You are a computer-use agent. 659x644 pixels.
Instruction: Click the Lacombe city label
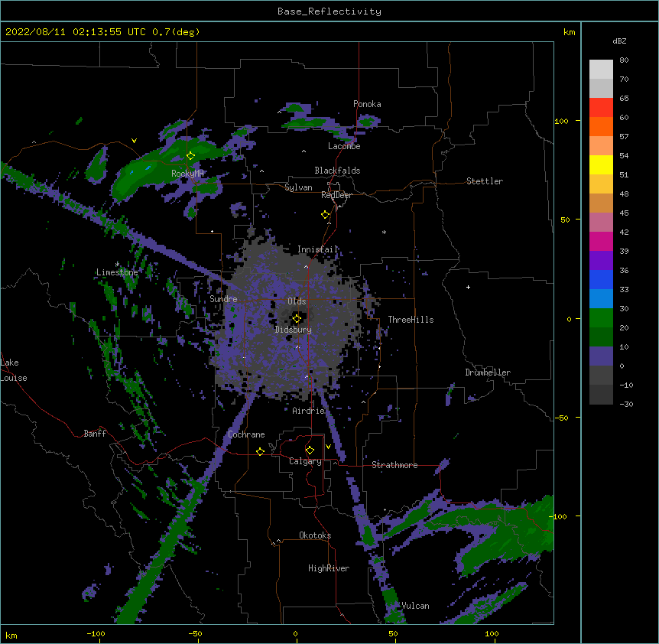[344, 146]
